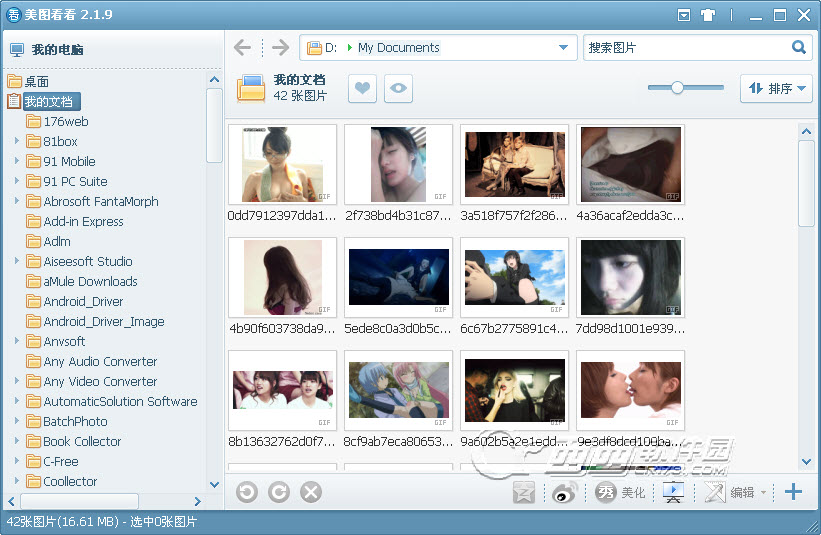Start the slideshow with the presentation icon
The height and width of the screenshot is (535, 821).
[x=674, y=492]
